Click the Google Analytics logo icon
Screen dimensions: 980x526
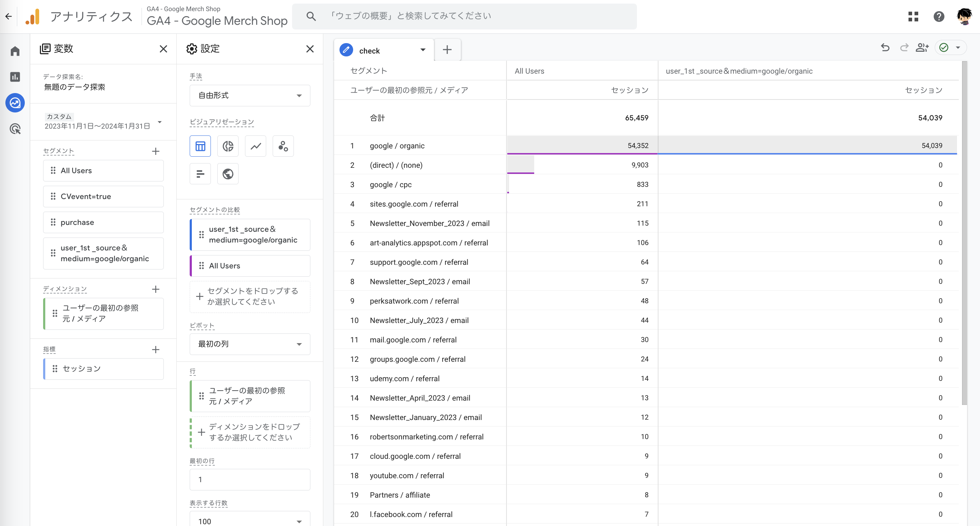coord(33,17)
